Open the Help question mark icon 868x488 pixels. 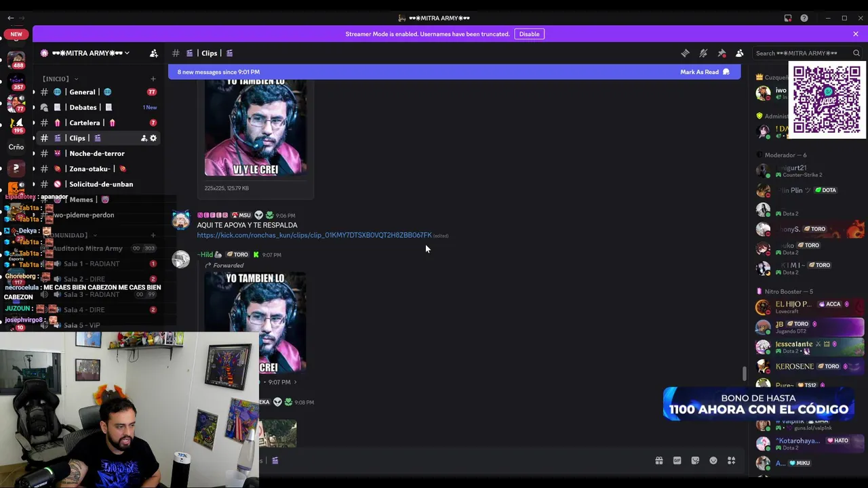click(x=804, y=18)
